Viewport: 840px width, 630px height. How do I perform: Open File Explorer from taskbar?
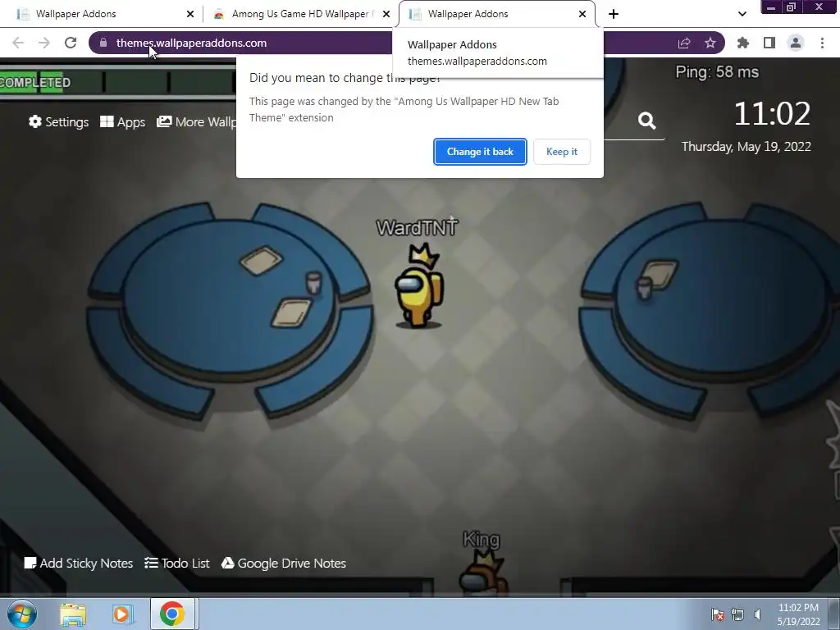tap(73, 614)
